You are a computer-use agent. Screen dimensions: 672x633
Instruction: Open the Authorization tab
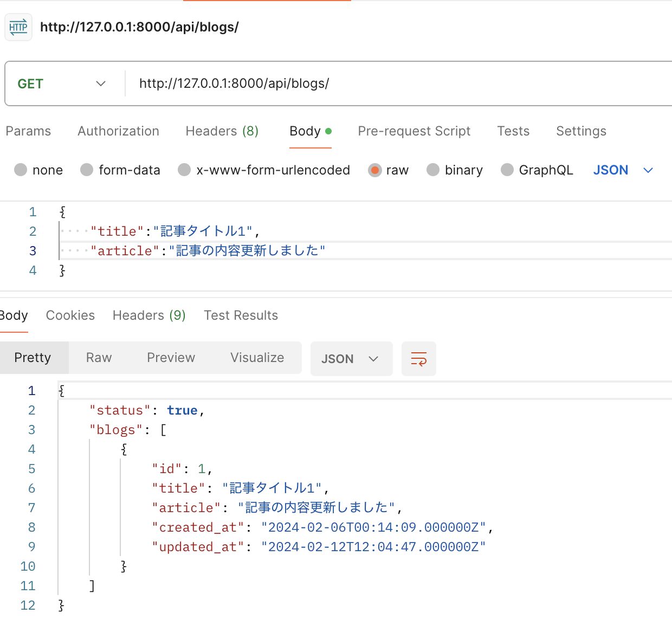pos(118,131)
